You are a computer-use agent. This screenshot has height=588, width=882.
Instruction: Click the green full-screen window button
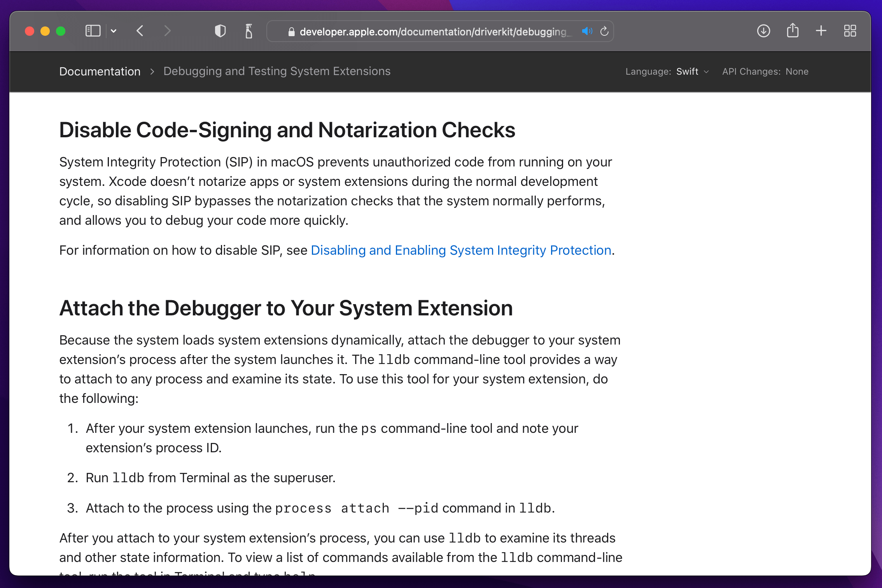[61, 31]
